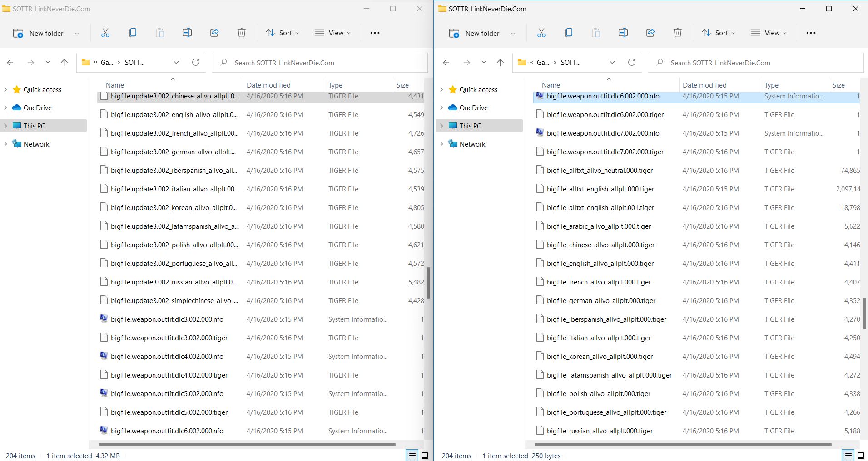Click vertical scrollbar in right window
This screenshot has height=461, width=868.
point(865,313)
